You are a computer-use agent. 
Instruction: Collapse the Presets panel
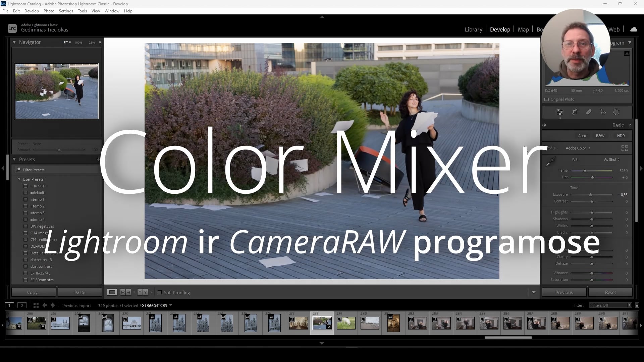pos(14,159)
